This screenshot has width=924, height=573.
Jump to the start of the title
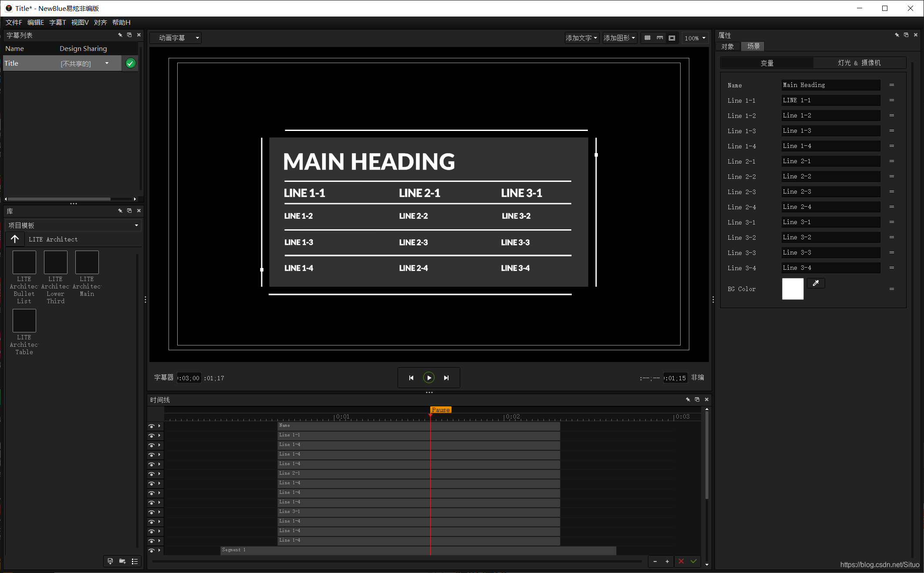[411, 378]
